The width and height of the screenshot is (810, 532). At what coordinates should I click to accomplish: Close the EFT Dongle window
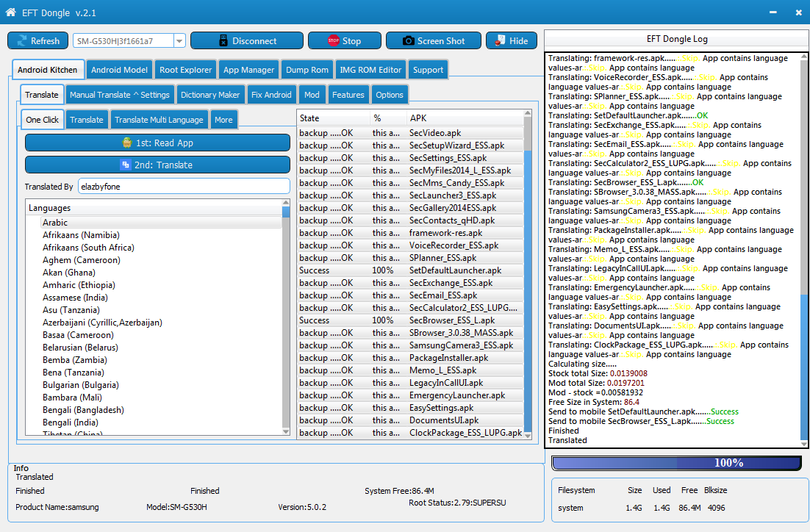click(799, 12)
